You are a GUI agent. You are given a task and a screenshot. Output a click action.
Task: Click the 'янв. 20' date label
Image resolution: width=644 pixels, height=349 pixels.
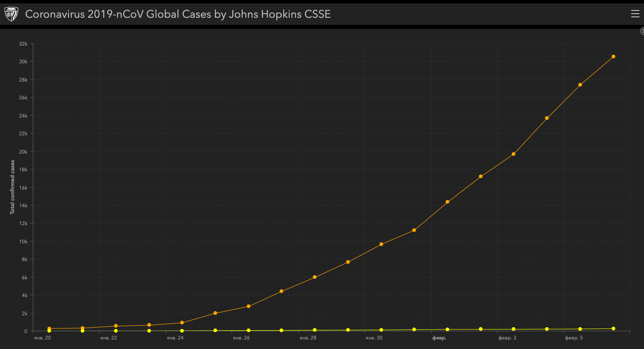pos(42,338)
